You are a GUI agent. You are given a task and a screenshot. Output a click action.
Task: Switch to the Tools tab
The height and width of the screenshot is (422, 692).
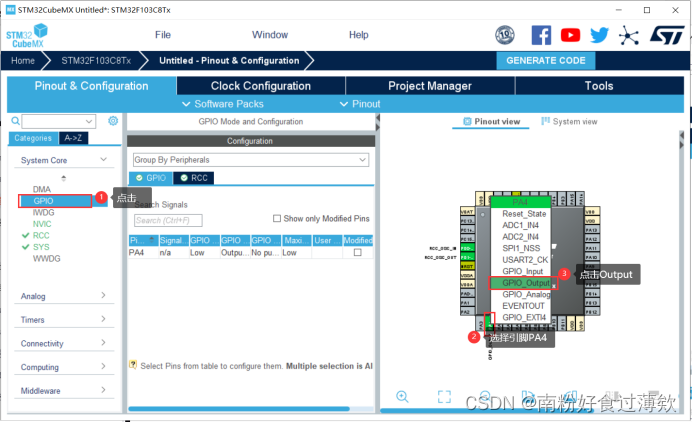pyautogui.click(x=599, y=86)
